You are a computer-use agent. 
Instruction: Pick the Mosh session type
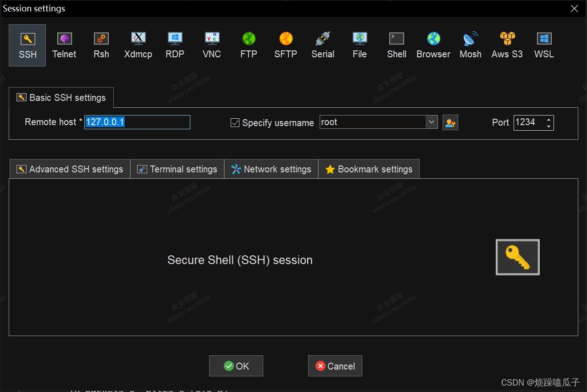pyautogui.click(x=471, y=45)
